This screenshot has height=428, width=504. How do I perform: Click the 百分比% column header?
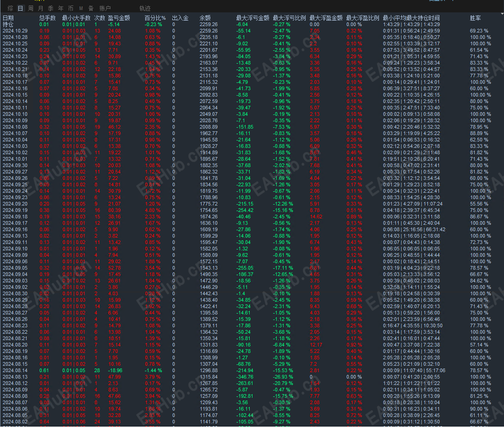155,18
